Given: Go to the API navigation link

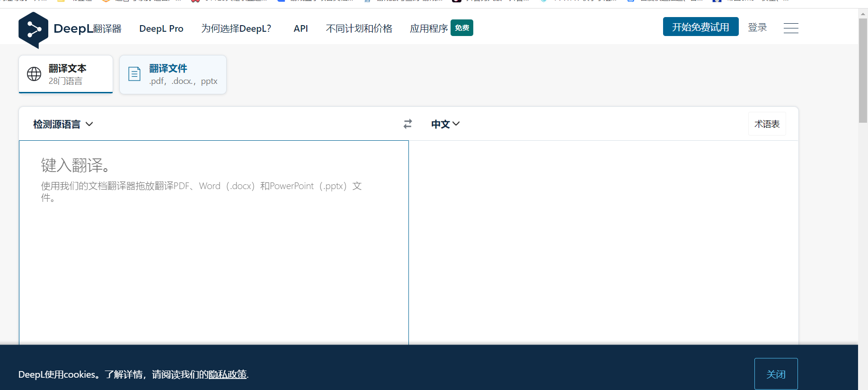Looking at the screenshot, I should [x=301, y=28].
